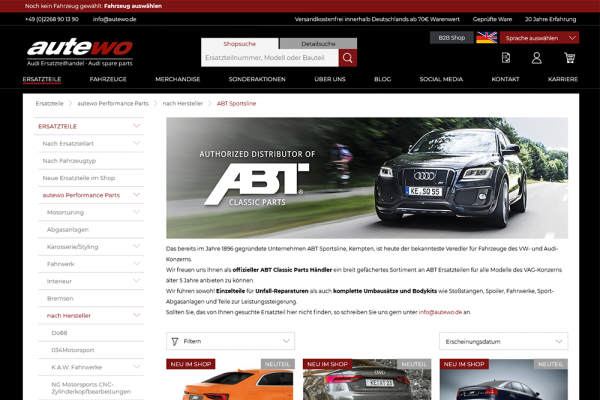Click the Versandkostenfrei shipping notice
This screenshot has width=600, height=400.
(x=377, y=19)
